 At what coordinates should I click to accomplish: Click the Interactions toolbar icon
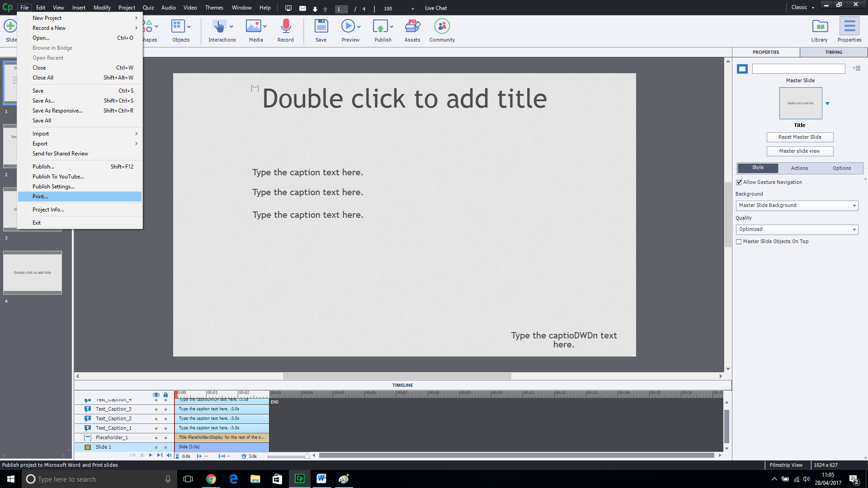coord(219,27)
